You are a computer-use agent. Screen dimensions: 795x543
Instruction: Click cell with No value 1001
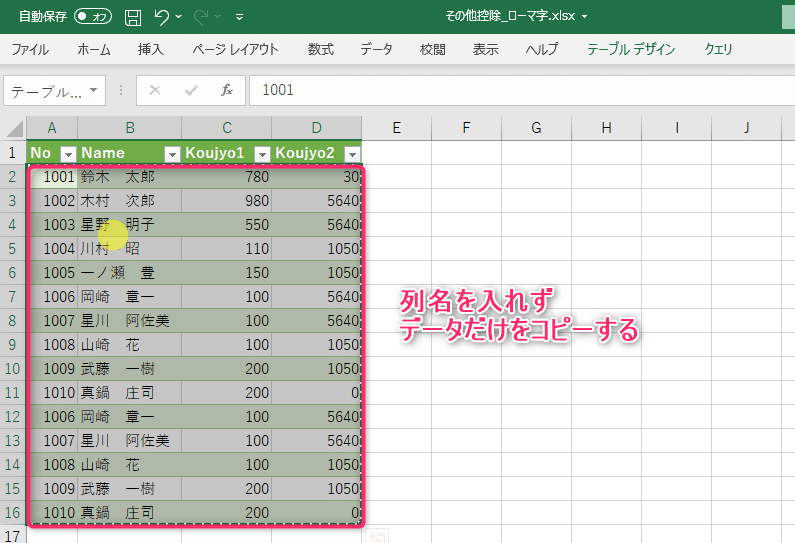point(52,177)
